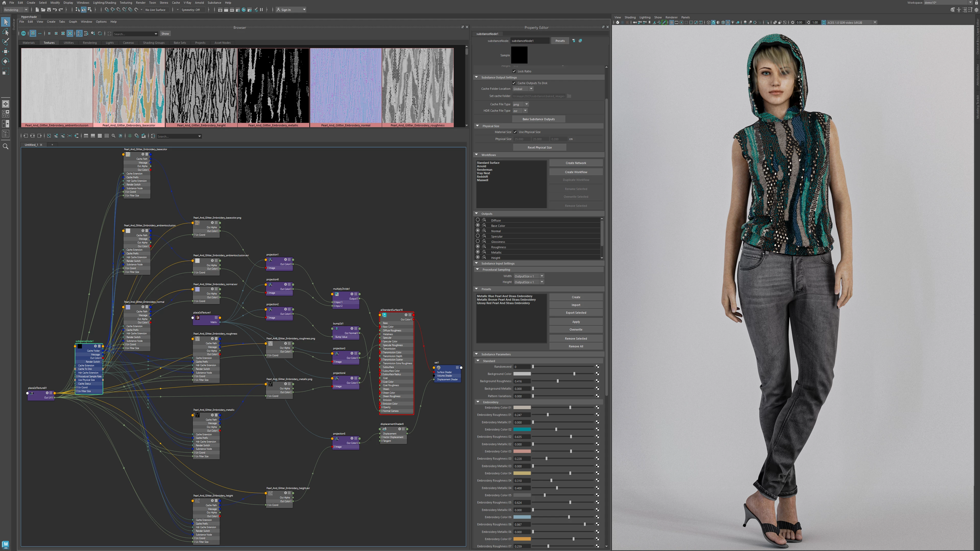Select the Paint selection tool
The image size is (980, 551).
coord(6,42)
